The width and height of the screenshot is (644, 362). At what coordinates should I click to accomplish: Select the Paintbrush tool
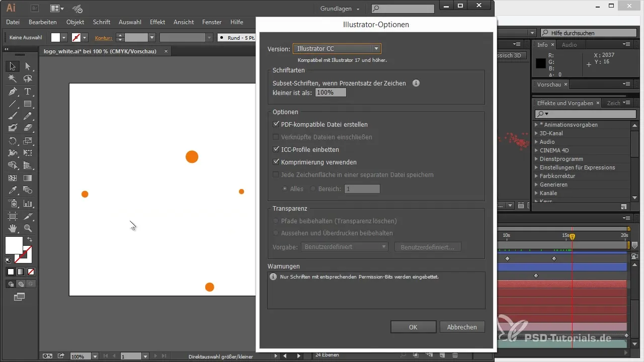(x=13, y=116)
